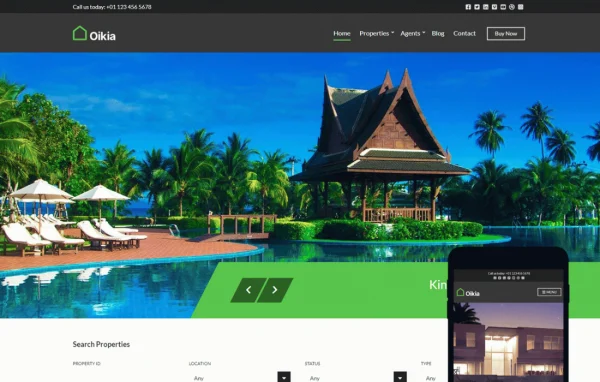Click the 'TYPE' field label
The width and height of the screenshot is (600, 382).
pos(426,364)
